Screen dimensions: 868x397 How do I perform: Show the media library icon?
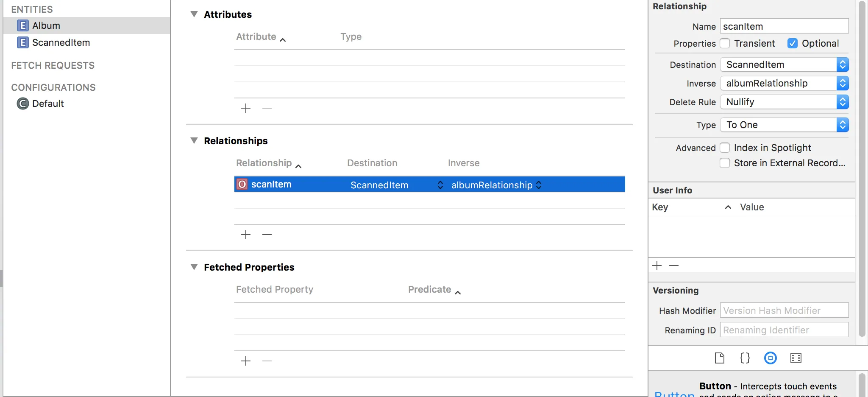point(796,358)
